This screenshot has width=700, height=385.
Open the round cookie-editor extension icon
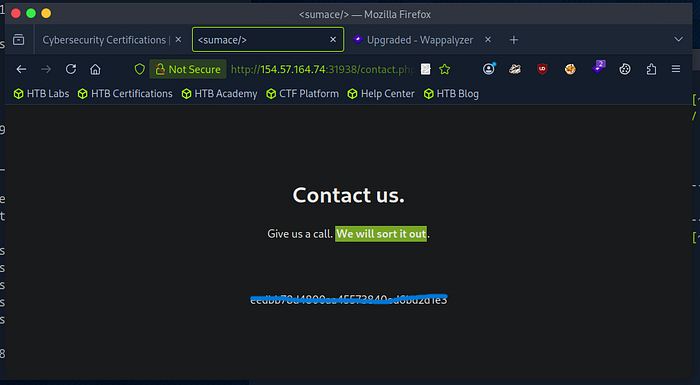pyautogui.click(x=625, y=69)
